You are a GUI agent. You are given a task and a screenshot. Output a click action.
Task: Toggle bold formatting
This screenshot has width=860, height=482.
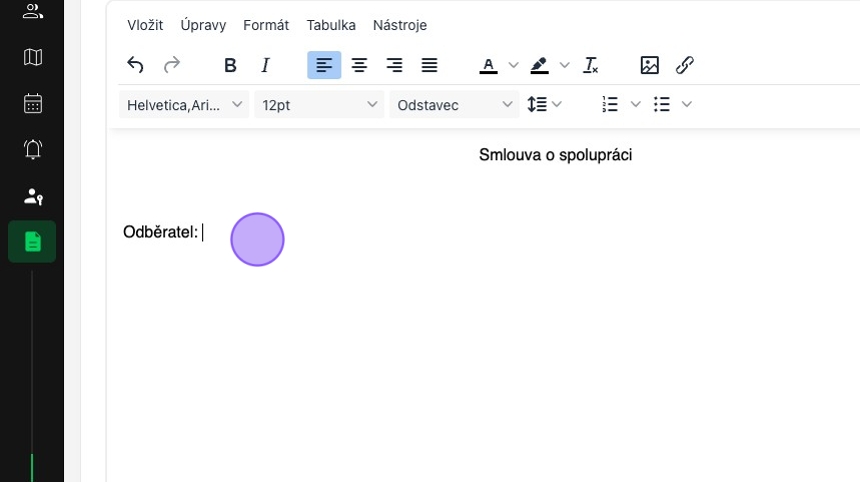[x=230, y=65]
